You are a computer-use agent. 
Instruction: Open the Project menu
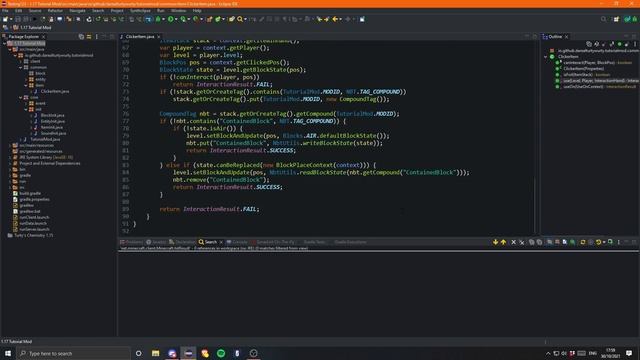click(117, 11)
